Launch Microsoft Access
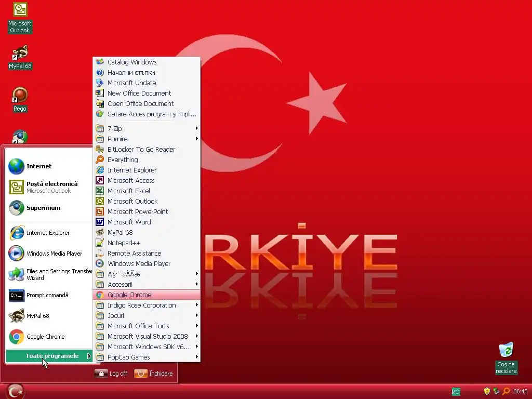Screen dimensions: 532x399 click(147, 180)
